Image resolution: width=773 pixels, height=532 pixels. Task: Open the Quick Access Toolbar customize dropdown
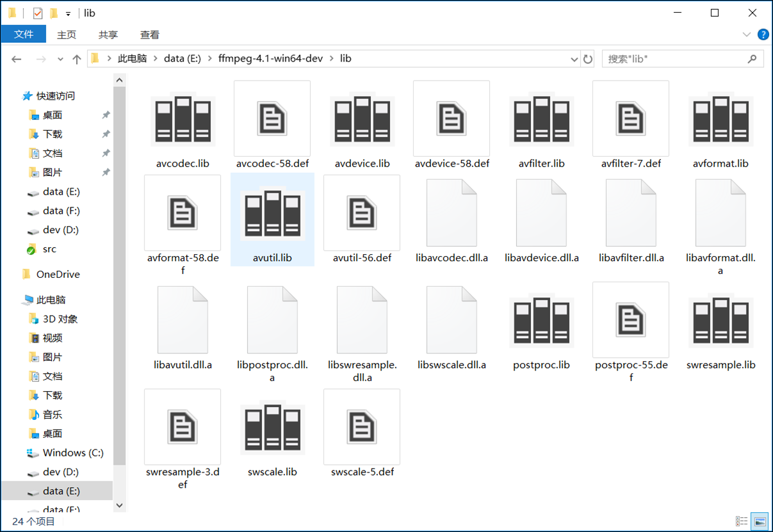point(68,13)
